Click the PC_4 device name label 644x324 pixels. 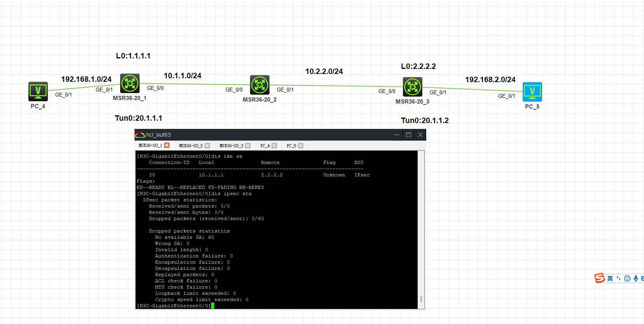point(38,106)
